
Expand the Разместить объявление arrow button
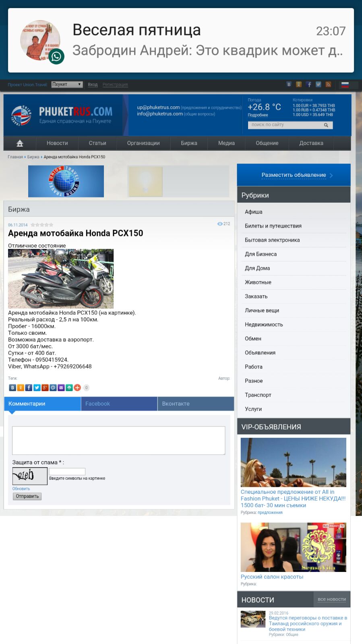[x=331, y=175]
